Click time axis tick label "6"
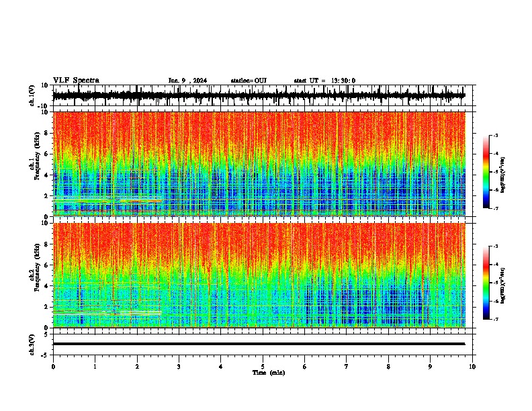532x411 pixels. click(305, 367)
